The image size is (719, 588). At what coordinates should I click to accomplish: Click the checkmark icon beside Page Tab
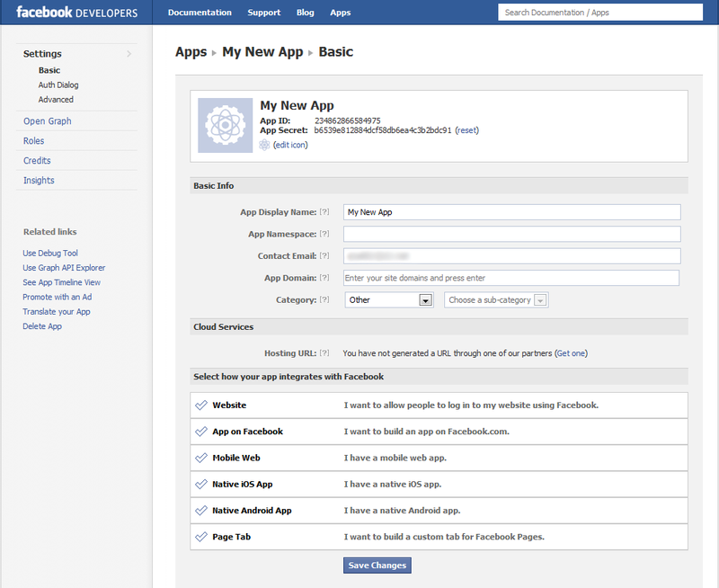point(200,536)
